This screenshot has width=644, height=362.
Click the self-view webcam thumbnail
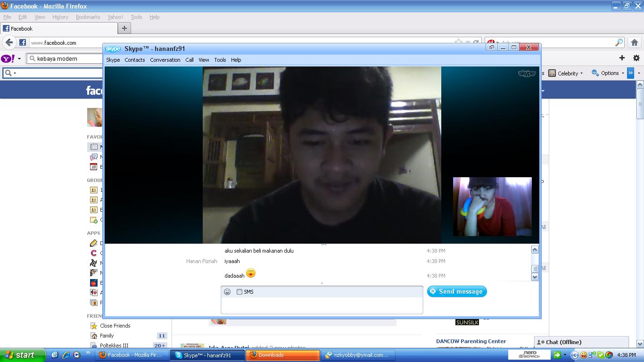point(492,206)
